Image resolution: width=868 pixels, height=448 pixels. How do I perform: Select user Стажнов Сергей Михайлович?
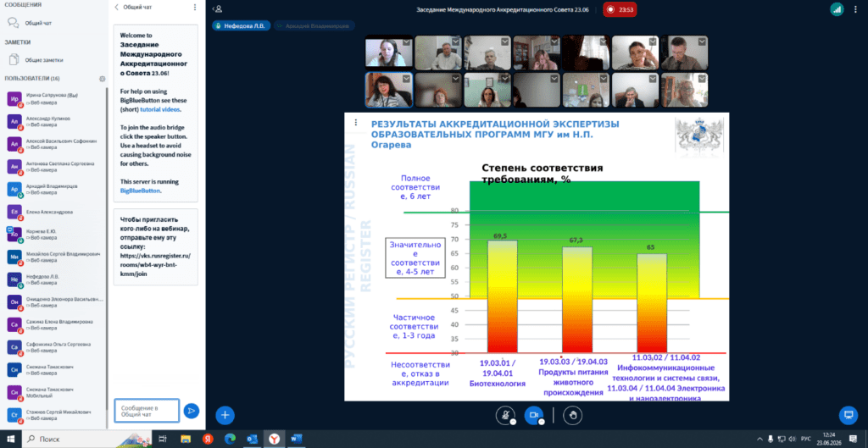coord(54,415)
